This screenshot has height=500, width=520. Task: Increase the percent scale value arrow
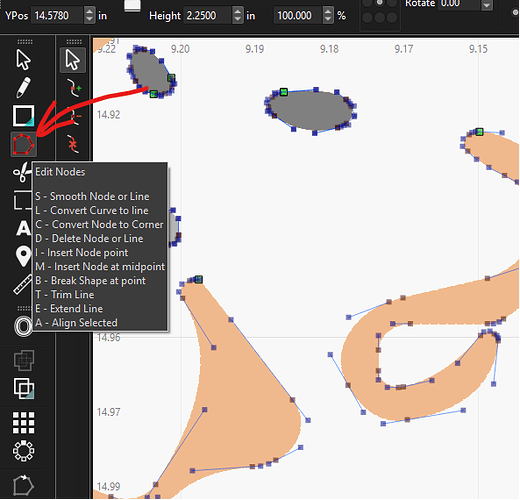(x=328, y=12)
